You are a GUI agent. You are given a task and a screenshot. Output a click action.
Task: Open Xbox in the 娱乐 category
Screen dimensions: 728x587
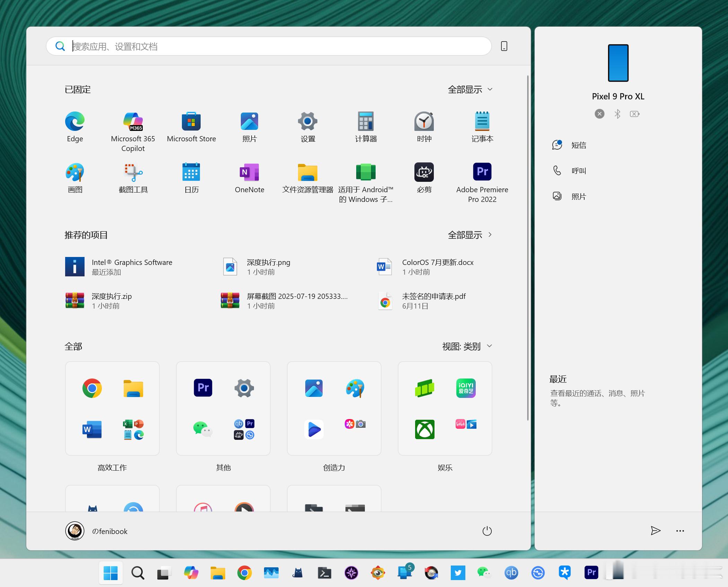coord(424,429)
